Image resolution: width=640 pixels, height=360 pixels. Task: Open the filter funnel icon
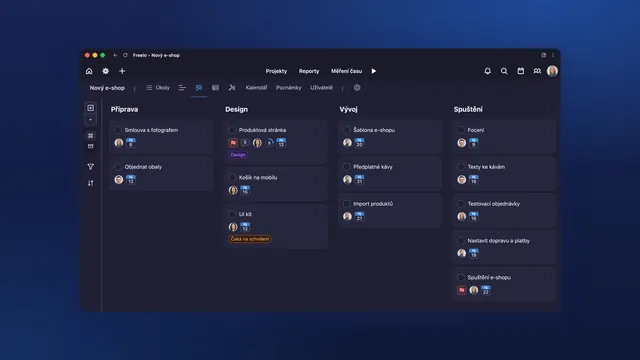(91, 167)
